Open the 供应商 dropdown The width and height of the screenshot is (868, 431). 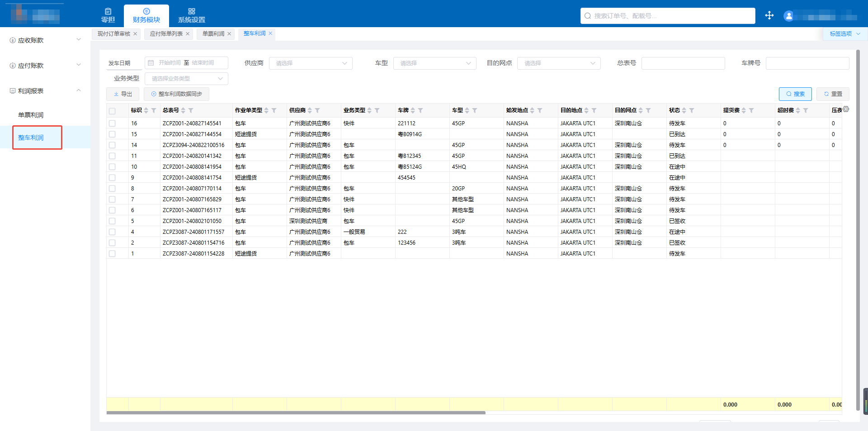(311, 63)
